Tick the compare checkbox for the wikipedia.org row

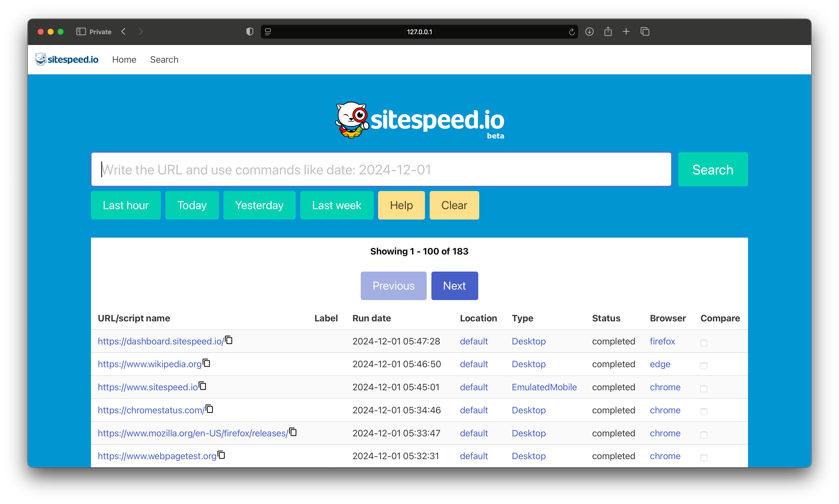pyautogui.click(x=704, y=366)
